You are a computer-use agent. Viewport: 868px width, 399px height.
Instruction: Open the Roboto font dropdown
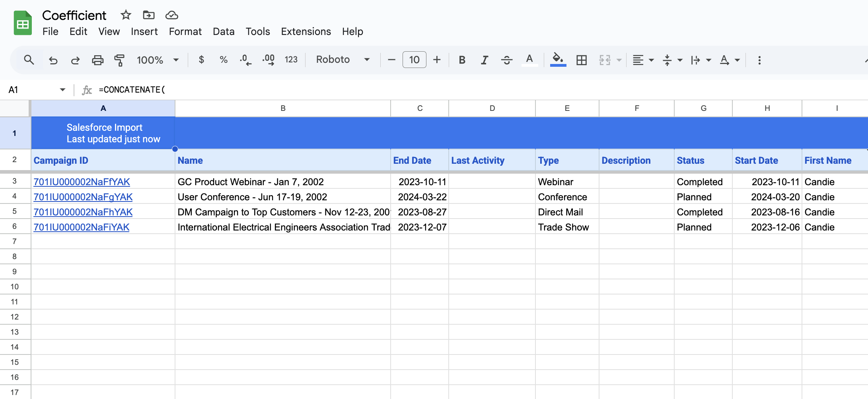pos(343,60)
